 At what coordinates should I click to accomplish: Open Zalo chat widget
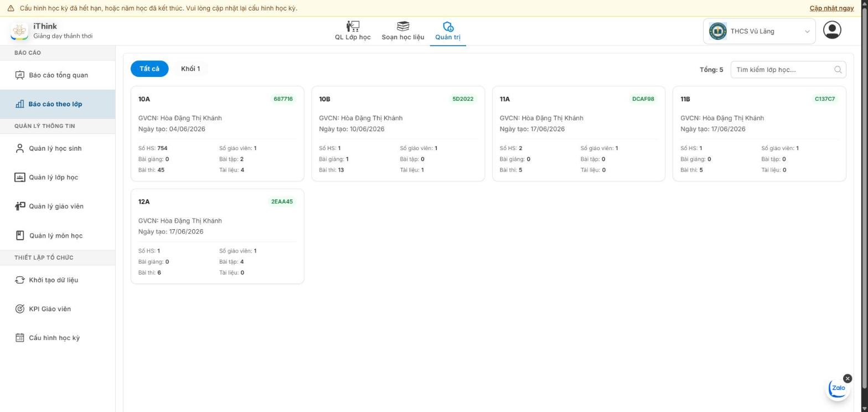(x=838, y=388)
